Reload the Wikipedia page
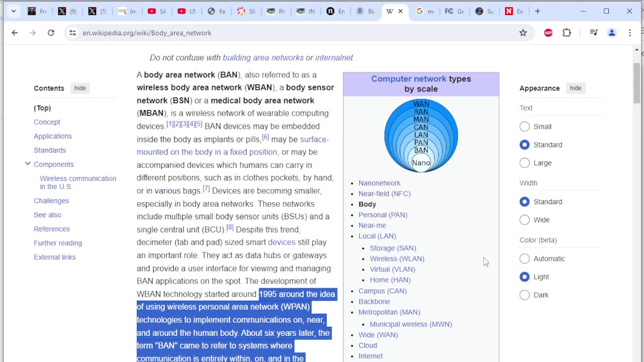Image resolution: width=644 pixels, height=362 pixels. click(x=51, y=33)
